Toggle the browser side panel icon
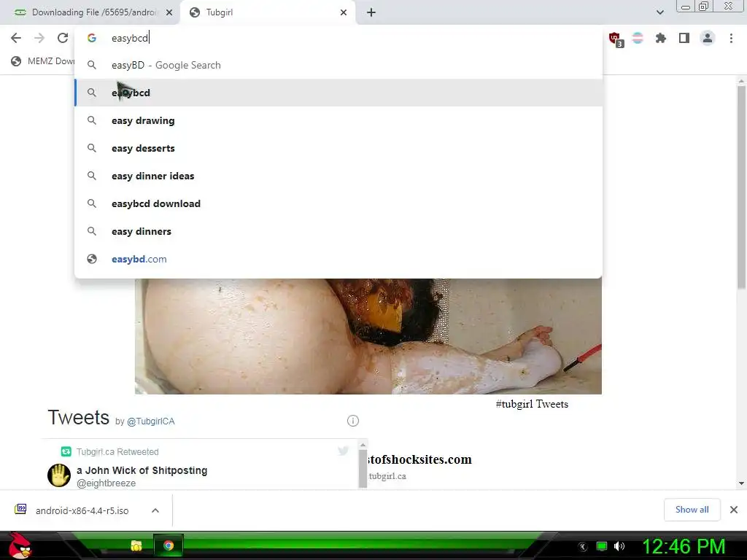 (x=684, y=38)
